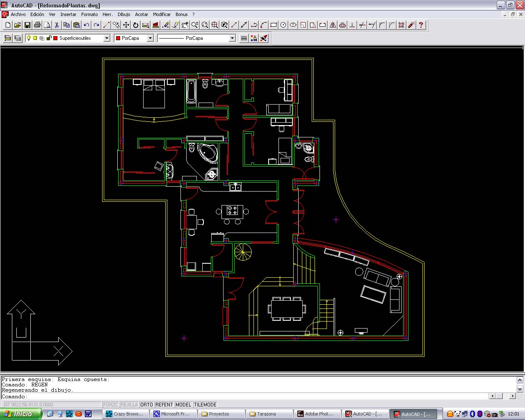Open the Help question mark icon
The width and height of the screenshot is (525, 420).
[x=421, y=25]
